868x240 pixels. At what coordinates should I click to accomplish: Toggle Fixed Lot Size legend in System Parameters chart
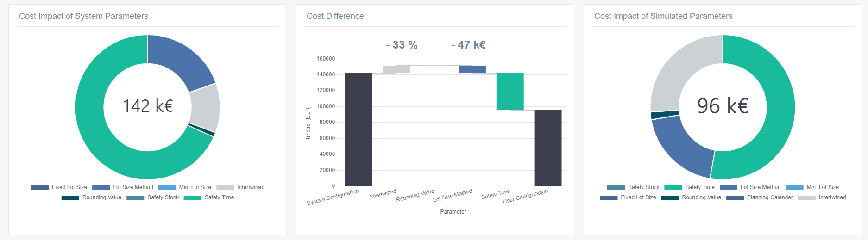(59, 187)
